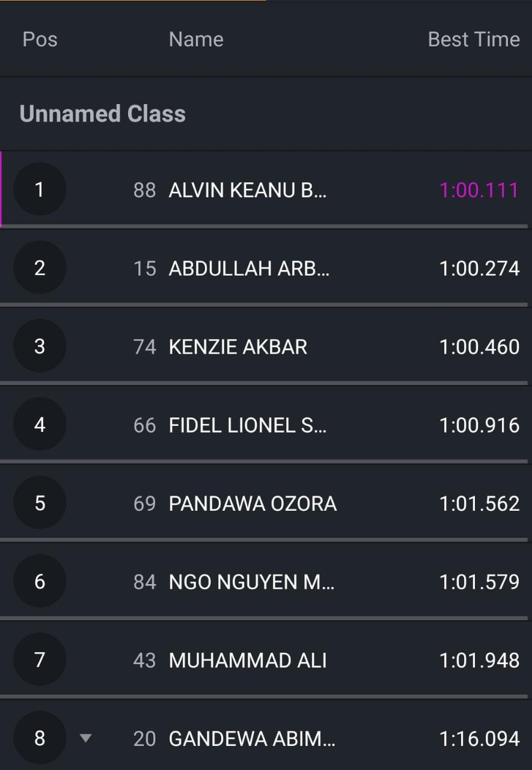Select kart number 66 for FIDEL LIONEL
Screen dimensions: 532x770
[144, 425]
